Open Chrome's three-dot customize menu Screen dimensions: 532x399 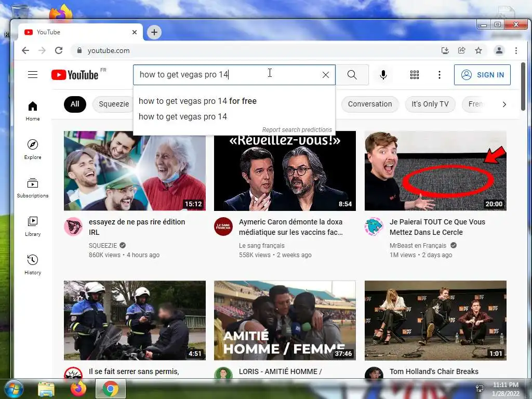pyautogui.click(x=516, y=50)
